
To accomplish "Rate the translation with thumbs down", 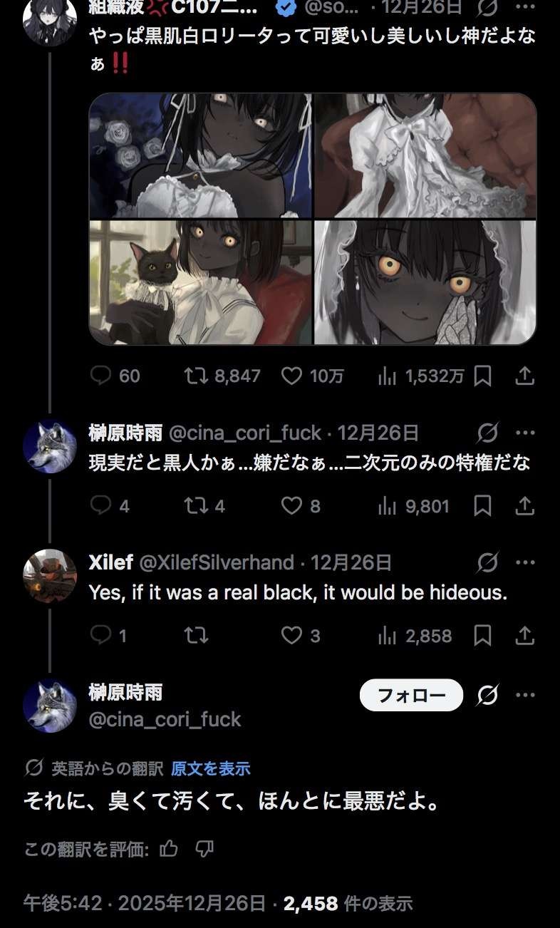I will pyautogui.click(x=204, y=848).
